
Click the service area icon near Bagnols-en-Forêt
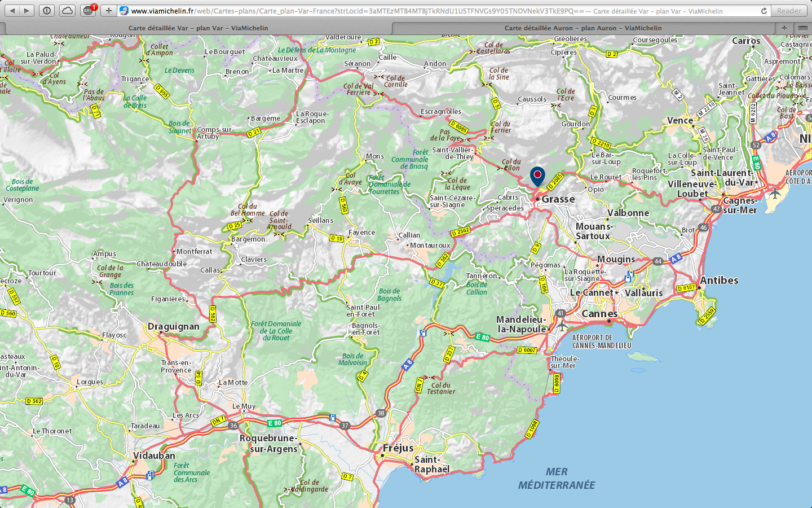423,333
